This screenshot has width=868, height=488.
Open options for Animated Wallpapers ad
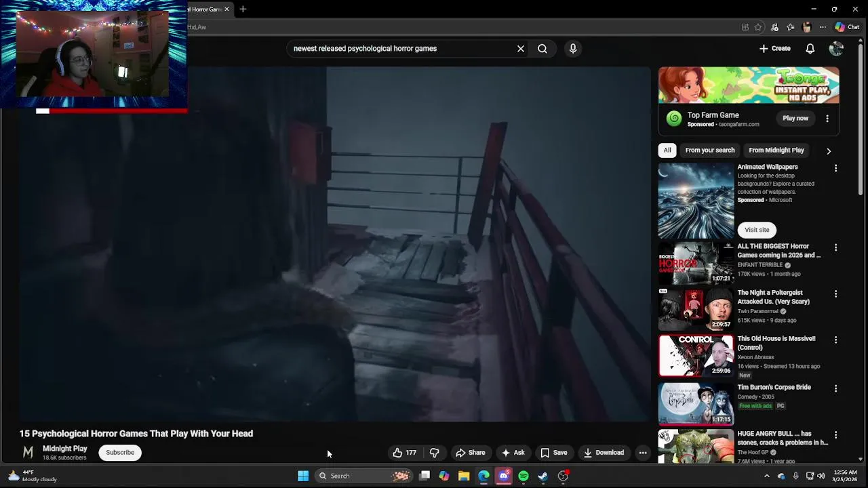[835, 168]
